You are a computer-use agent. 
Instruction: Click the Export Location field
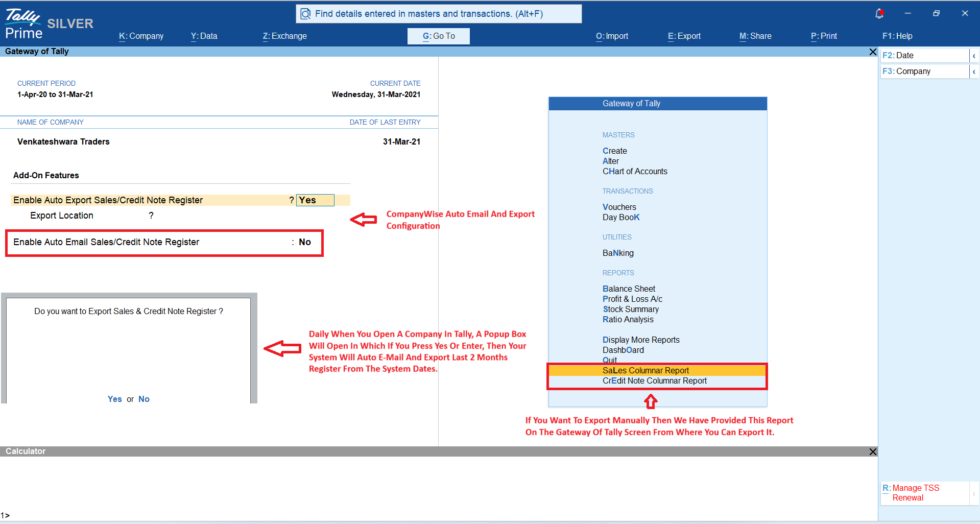pyautogui.click(x=92, y=216)
